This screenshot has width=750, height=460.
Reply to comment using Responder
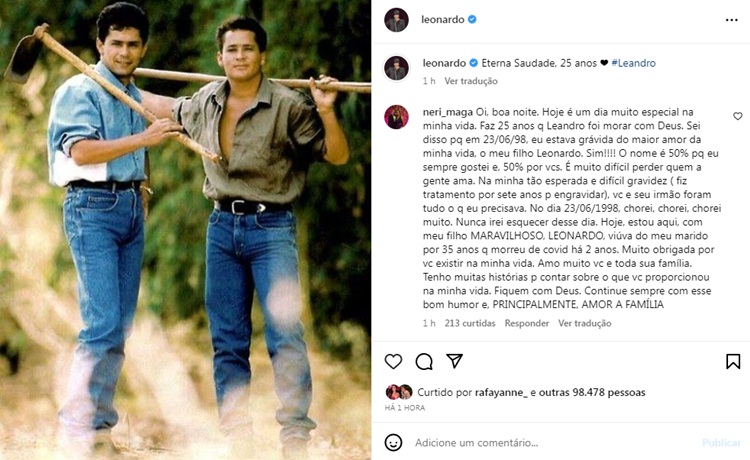tap(526, 323)
